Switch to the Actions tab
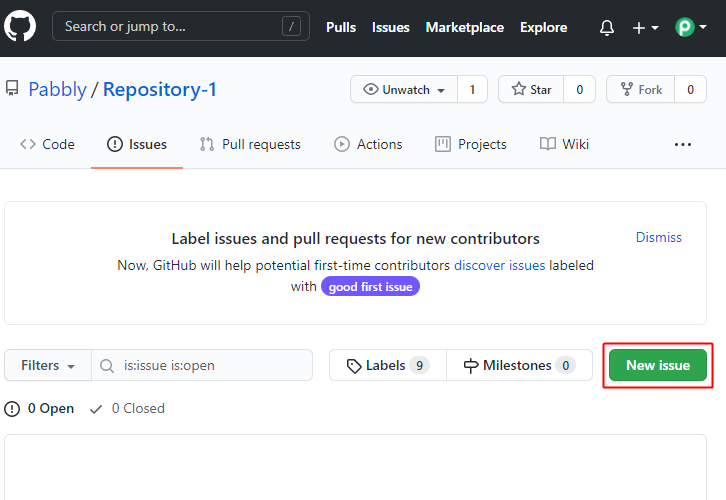Screen dimensions: 726x500 coord(368,144)
